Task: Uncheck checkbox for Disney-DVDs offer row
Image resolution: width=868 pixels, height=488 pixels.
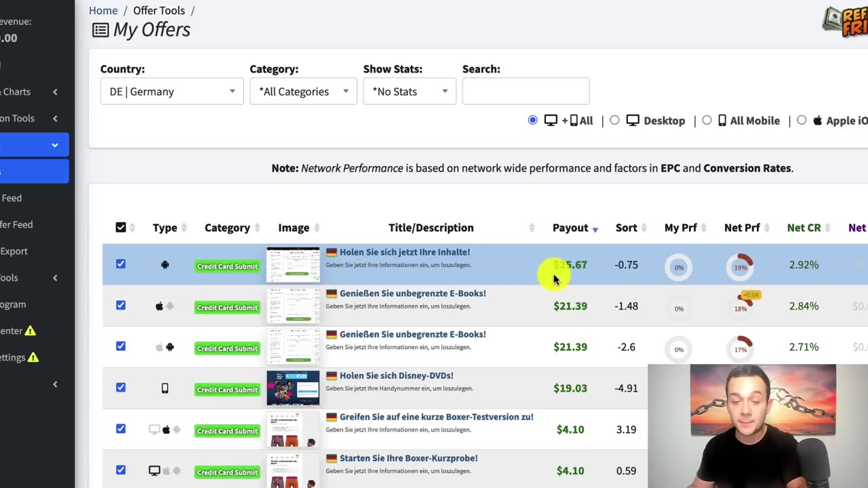Action: pyautogui.click(x=121, y=387)
